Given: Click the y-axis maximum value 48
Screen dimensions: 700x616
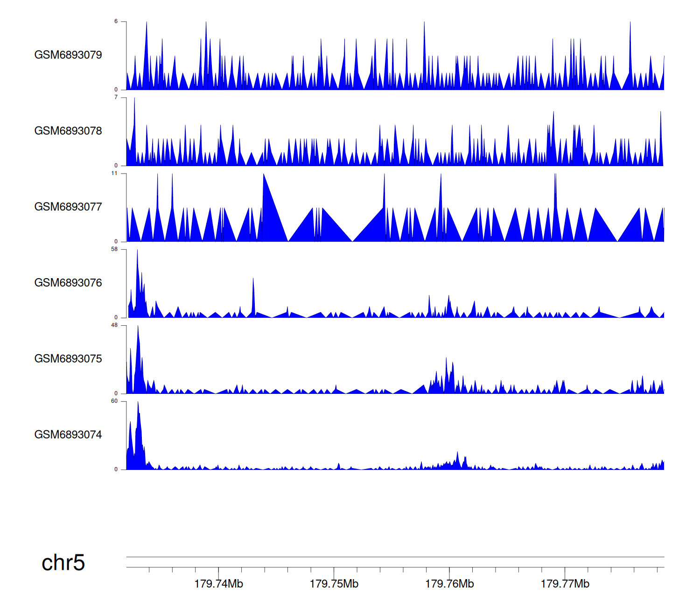Looking at the screenshot, I should pyautogui.click(x=114, y=325).
